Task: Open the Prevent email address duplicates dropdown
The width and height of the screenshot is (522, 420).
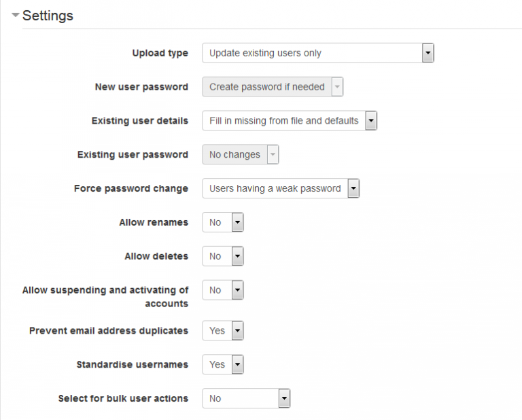Action: (222, 331)
